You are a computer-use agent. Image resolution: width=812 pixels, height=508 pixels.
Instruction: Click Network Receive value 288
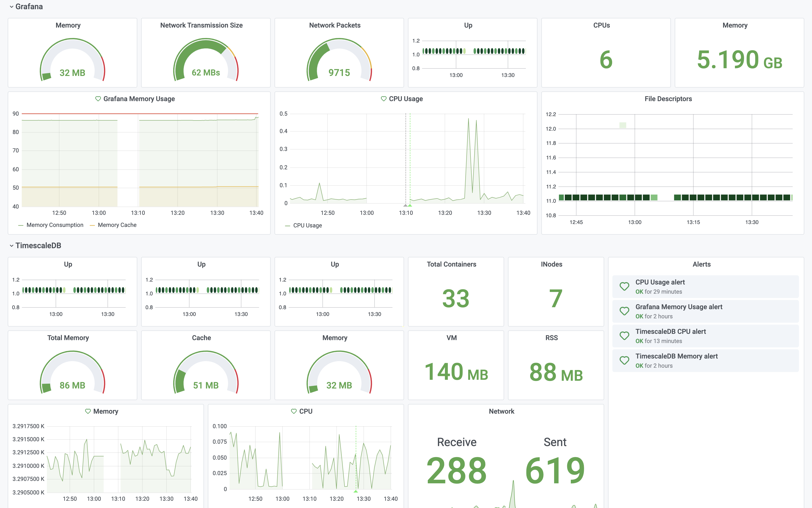(x=456, y=470)
